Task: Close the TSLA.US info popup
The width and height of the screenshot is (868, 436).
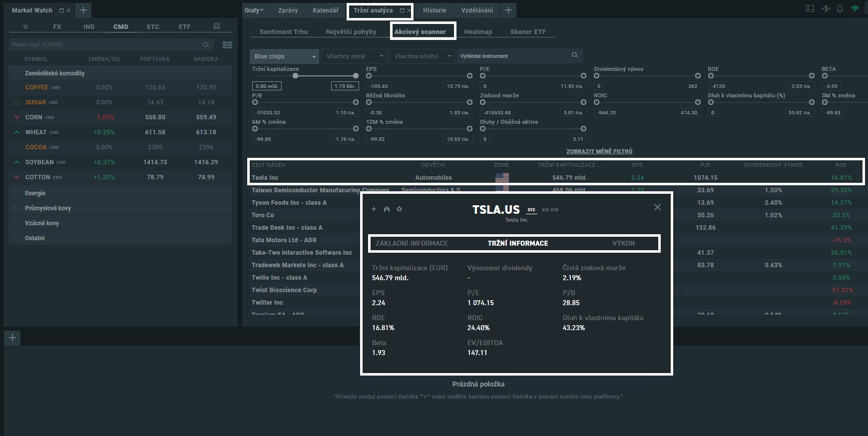Action: (657, 207)
